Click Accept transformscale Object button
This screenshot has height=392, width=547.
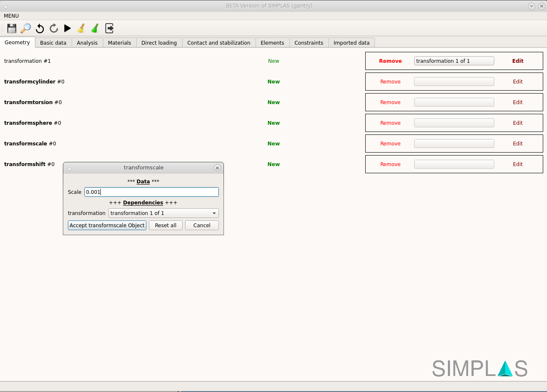pos(107,226)
